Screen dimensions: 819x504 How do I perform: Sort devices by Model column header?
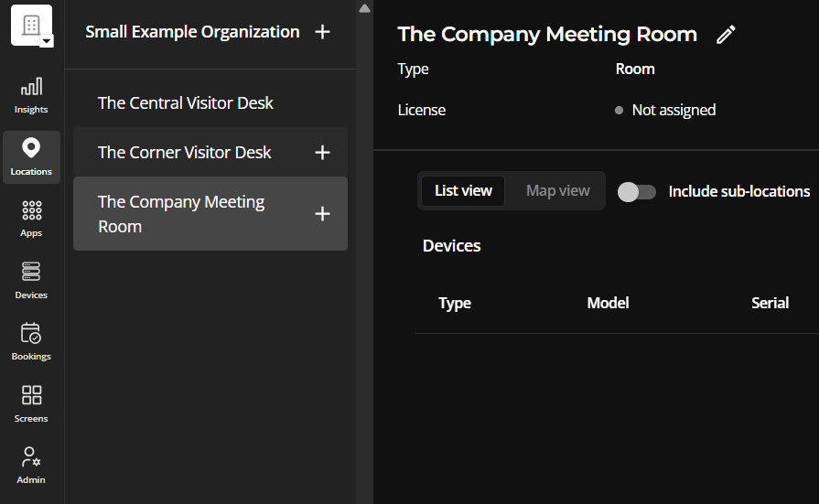tap(608, 303)
